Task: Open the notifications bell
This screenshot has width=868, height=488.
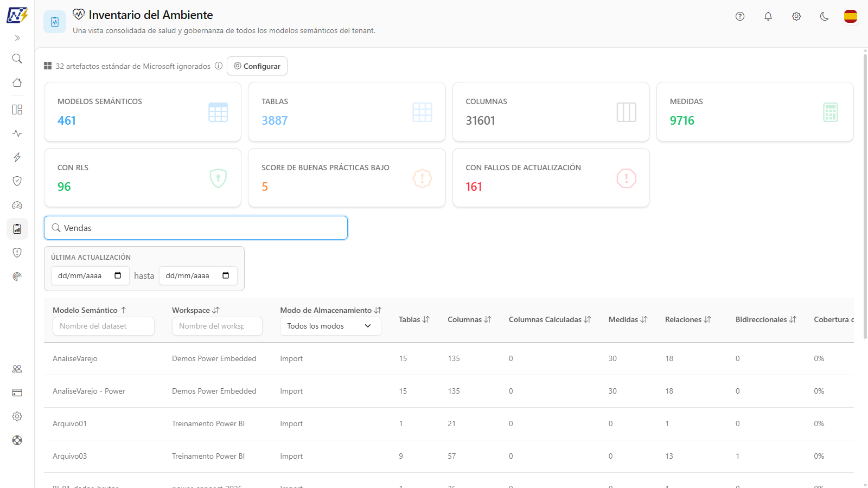Action: [768, 16]
